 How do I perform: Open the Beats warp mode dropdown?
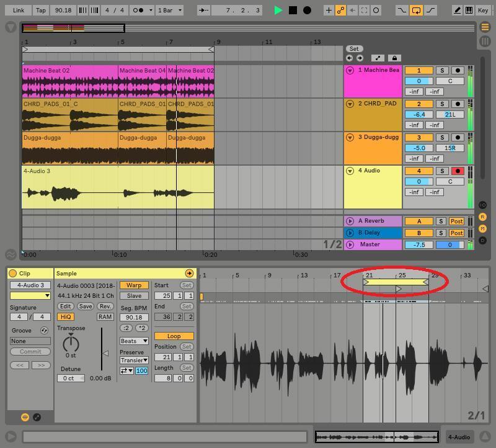point(133,341)
